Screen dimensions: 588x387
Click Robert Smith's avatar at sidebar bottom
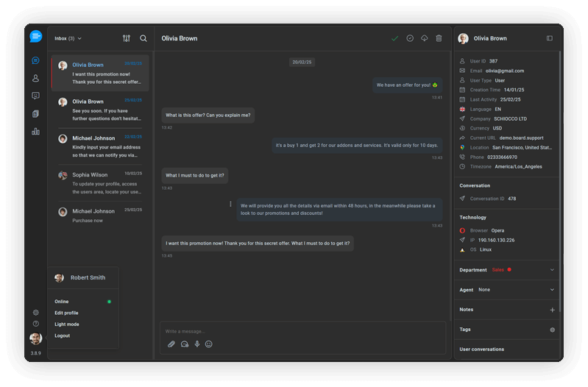(35, 338)
